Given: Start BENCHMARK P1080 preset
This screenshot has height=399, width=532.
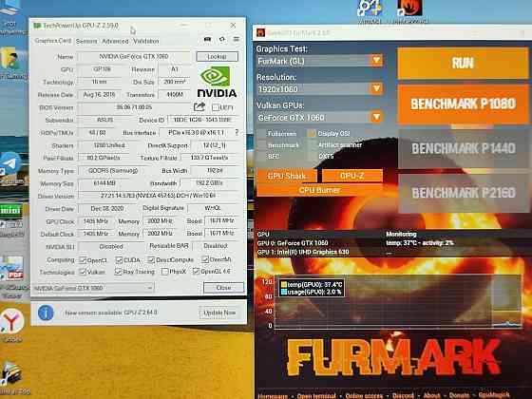Looking at the screenshot, I should (463, 104).
